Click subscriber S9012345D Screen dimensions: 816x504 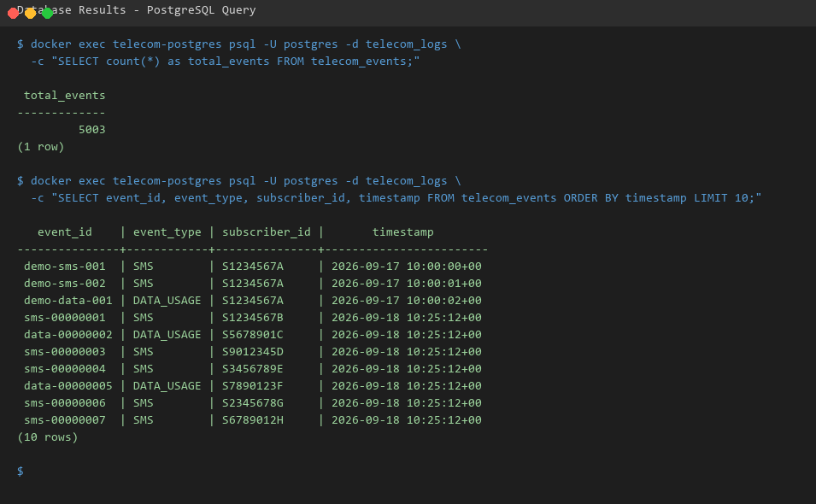coord(253,352)
